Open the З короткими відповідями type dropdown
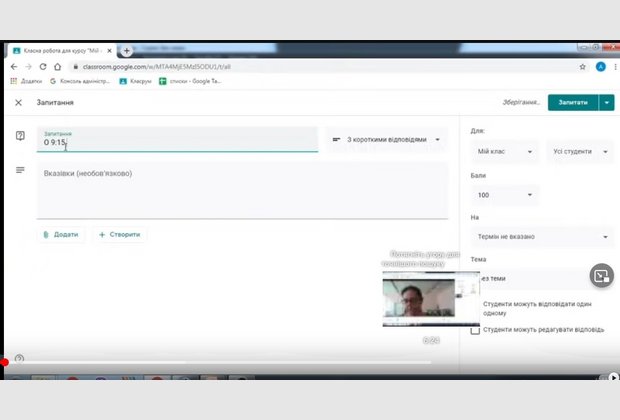Image resolution: width=620 pixels, height=420 pixels. [386, 140]
